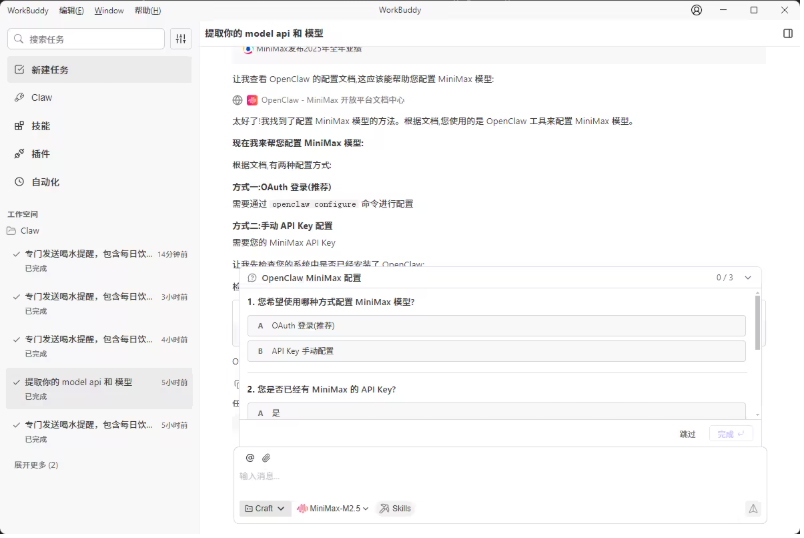
Task: Click the question mark icon beside OpenClaw MiniMax 配置
Action: click(252, 278)
